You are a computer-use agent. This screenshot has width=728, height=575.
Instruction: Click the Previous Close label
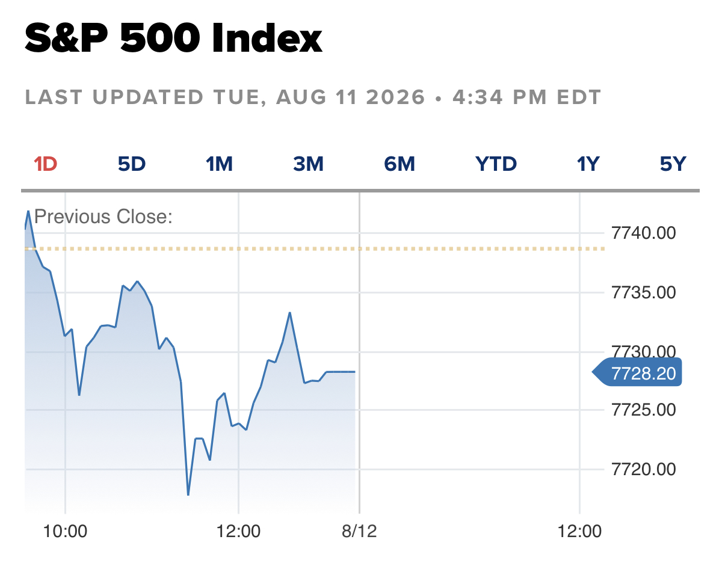103,217
